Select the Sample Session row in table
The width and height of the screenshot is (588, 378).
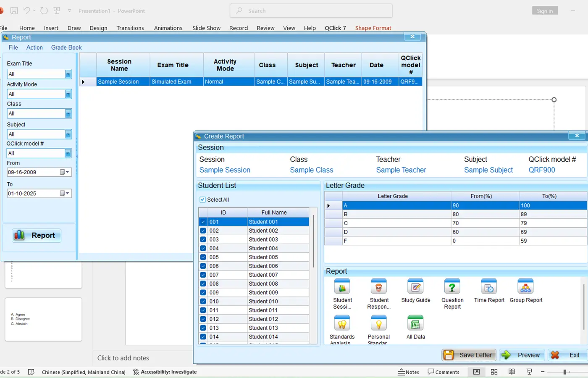[x=250, y=81]
